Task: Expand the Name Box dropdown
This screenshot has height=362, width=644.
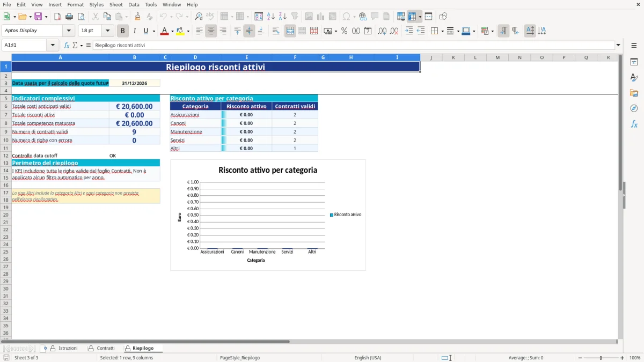Action: (53, 46)
